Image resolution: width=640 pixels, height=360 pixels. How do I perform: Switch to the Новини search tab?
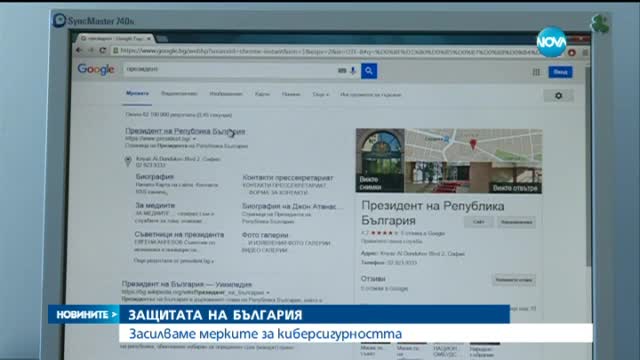[x=291, y=94]
